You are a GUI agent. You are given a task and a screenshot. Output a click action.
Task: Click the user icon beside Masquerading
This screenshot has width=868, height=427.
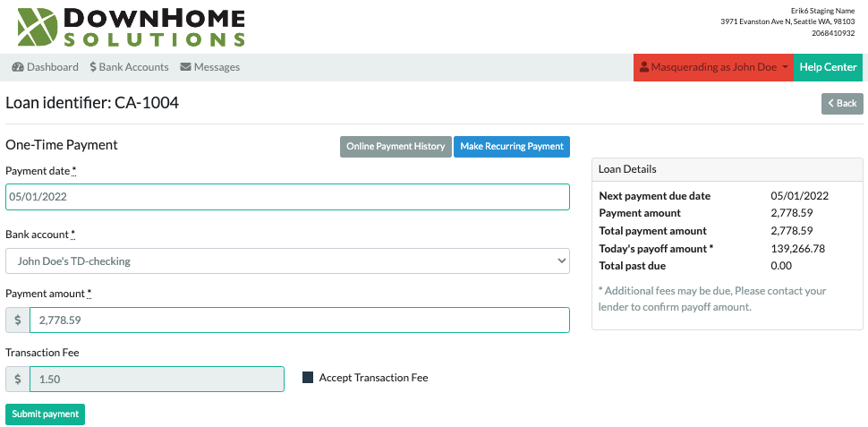[643, 67]
